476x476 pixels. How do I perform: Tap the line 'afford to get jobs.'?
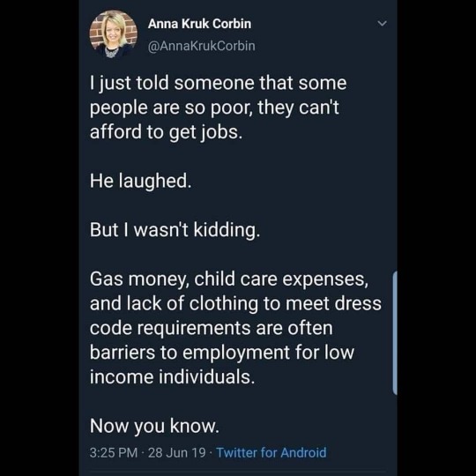166,132
